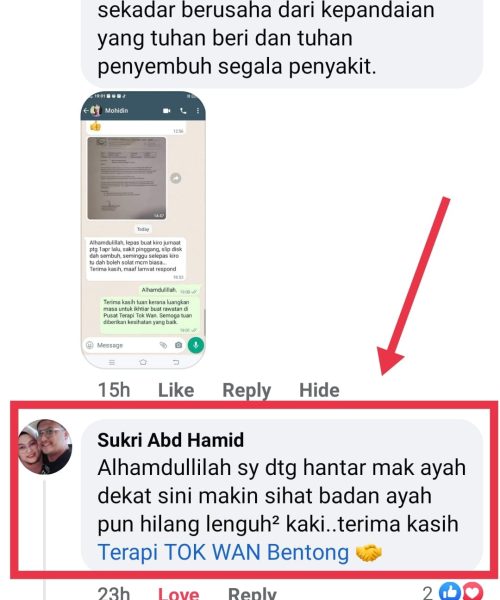
Task: Tap the video call icon in WhatsApp header
Action: coord(166,111)
